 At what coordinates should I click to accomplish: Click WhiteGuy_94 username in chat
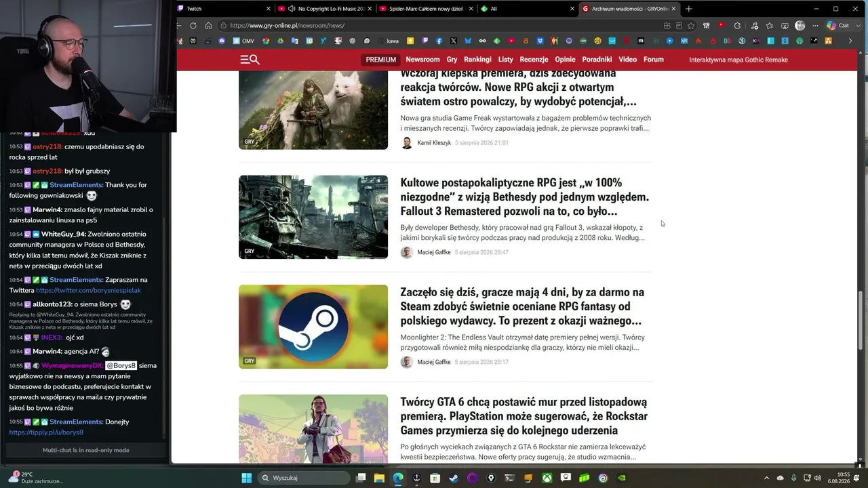63,235
